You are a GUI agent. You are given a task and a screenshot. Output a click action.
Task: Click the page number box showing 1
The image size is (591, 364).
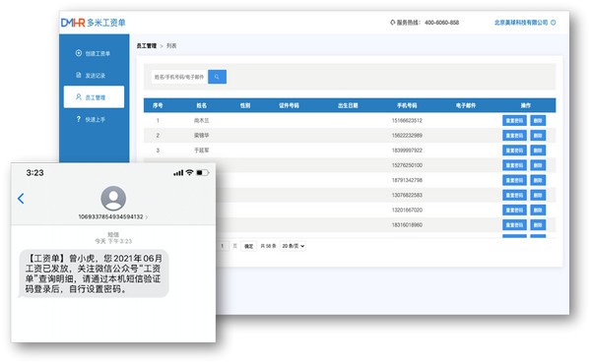pyautogui.click(x=223, y=246)
